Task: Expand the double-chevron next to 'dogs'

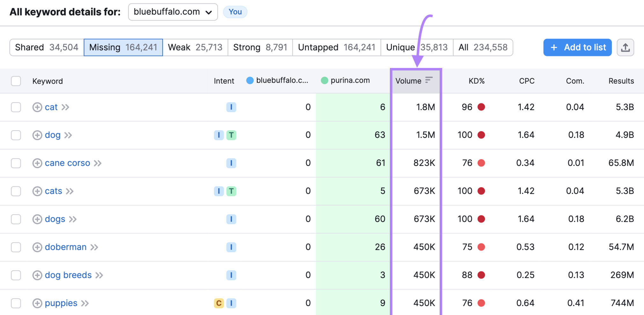Action: pyautogui.click(x=73, y=219)
